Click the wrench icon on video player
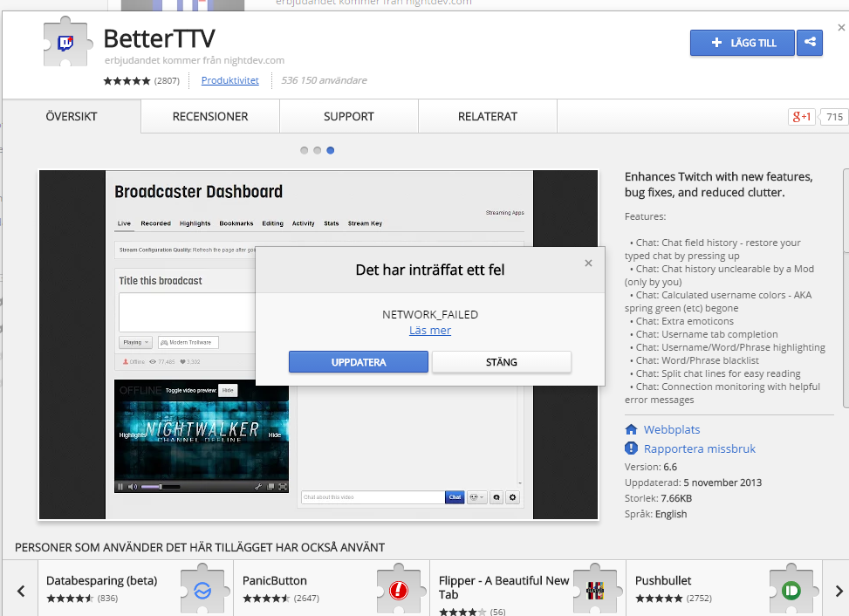The width and height of the screenshot is (849, 616). click(x=259, y=487)
